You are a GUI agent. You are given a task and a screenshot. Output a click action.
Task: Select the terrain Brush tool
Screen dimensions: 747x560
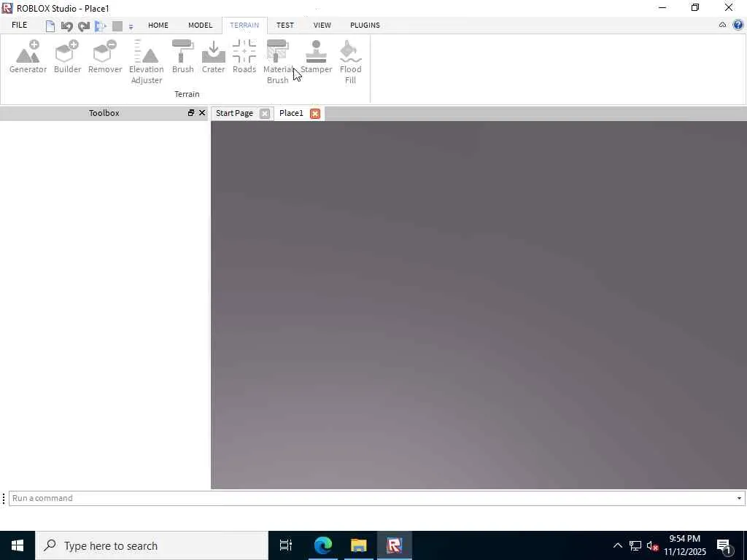(183, 57)
